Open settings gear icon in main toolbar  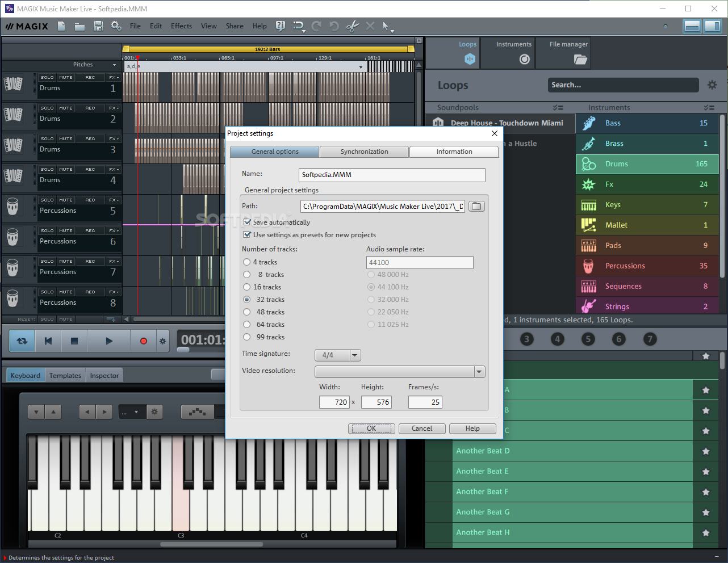click(116, 26)
